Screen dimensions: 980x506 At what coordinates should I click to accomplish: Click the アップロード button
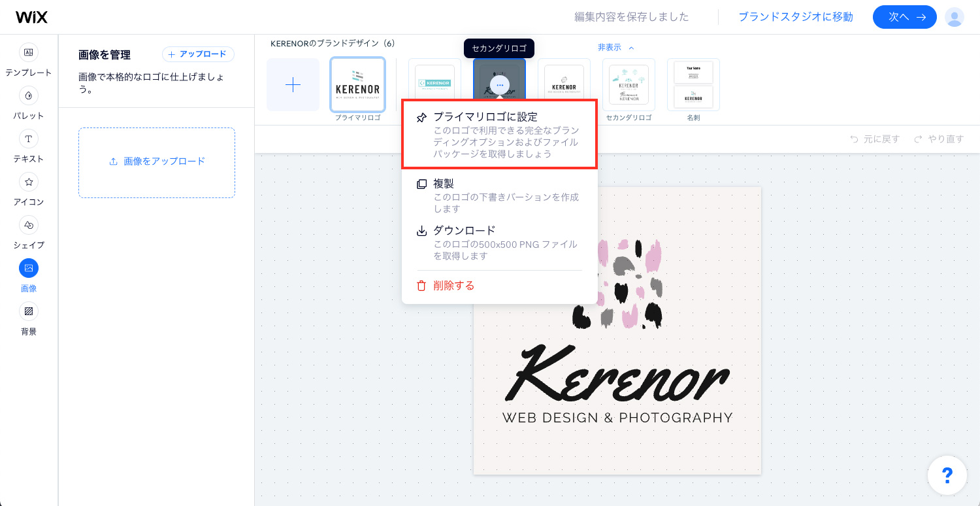point(198,54)
